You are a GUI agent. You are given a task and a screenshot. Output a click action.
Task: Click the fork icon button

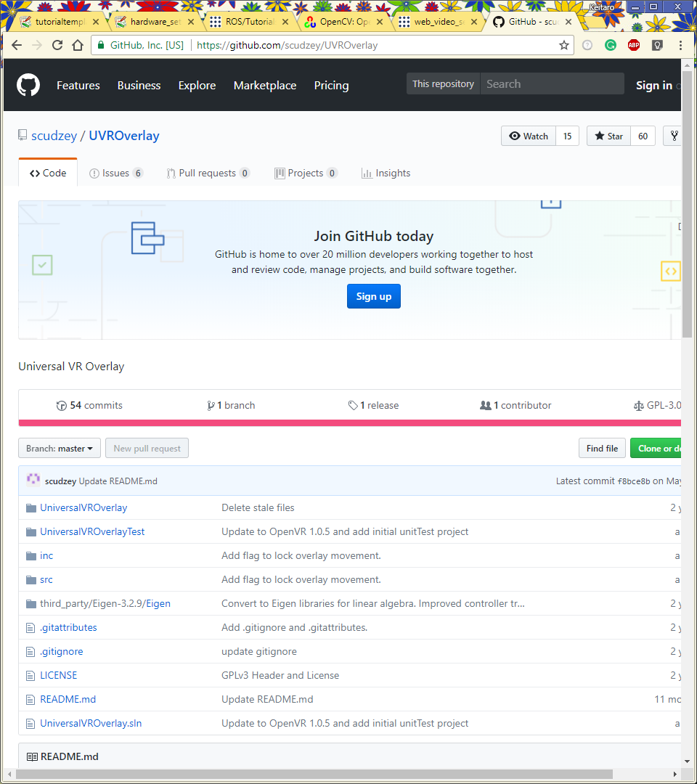pos(673,136)
